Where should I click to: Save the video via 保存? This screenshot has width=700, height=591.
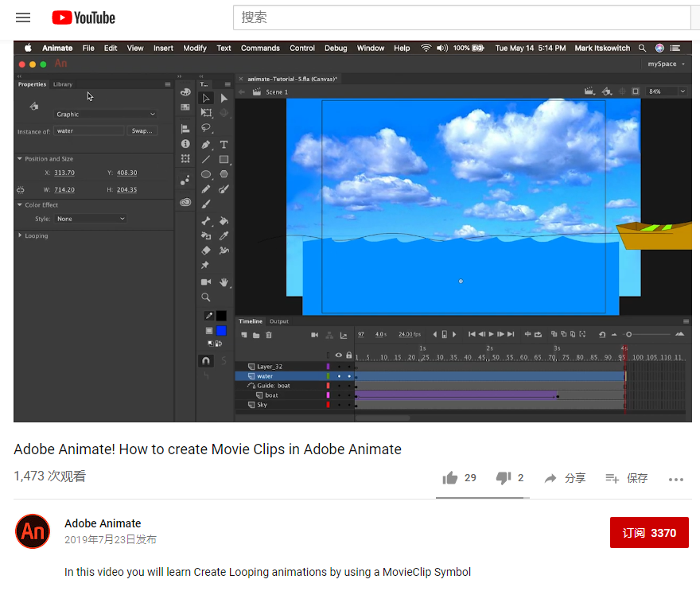[626, 478]
